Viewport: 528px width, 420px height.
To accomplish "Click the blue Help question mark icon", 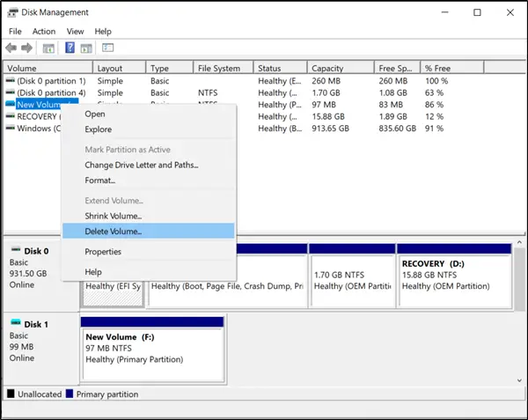I will pyautogui.click(x=70, y=48).
